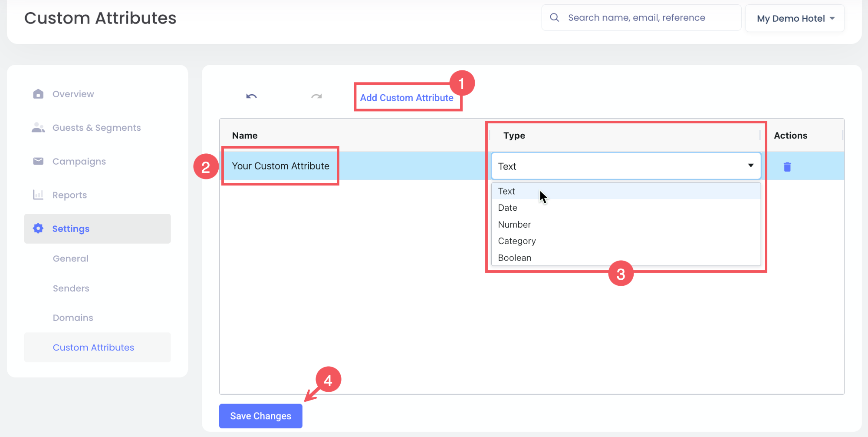Click the Settings gear icon

coord(38,228)
